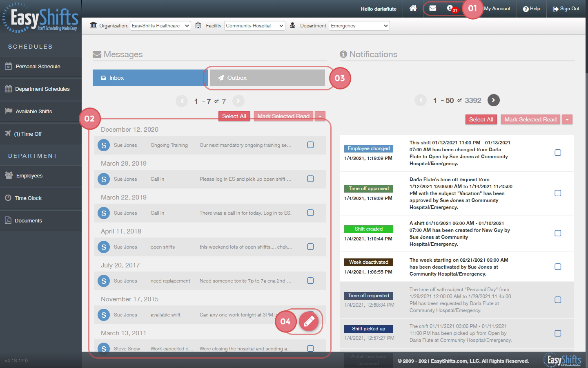Open the Help link with question icon
This screenshot has height=368, width=588.
532,9
